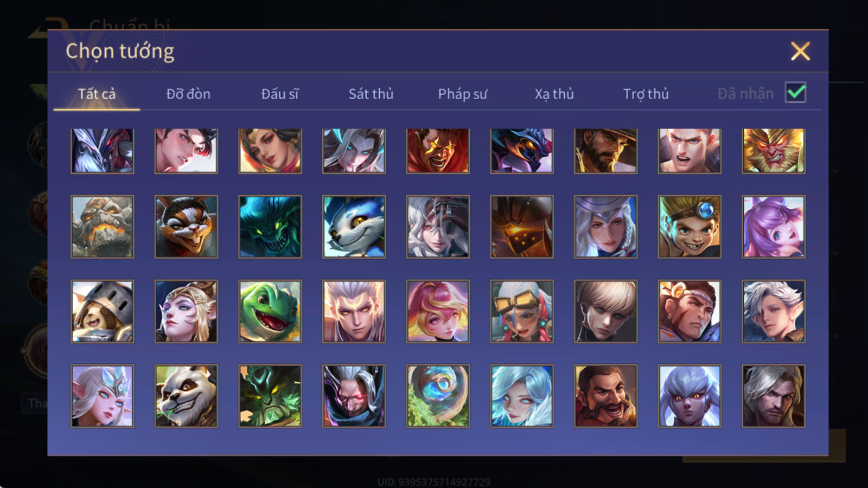Show the Xạ thủ hero list
Image resolution: width=868 pixels, height=488 pixels.
554,94
